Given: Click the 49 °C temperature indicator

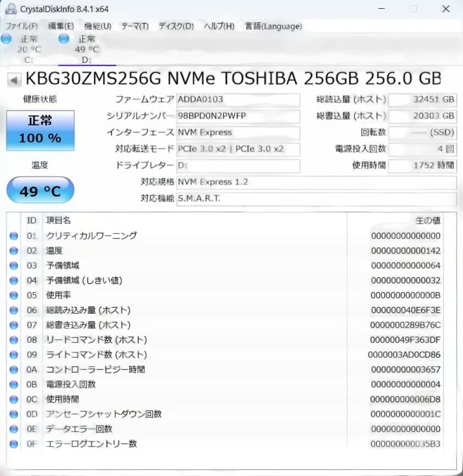Looking at the screenshot, I should pyautogui.click(x=40, y=189).
